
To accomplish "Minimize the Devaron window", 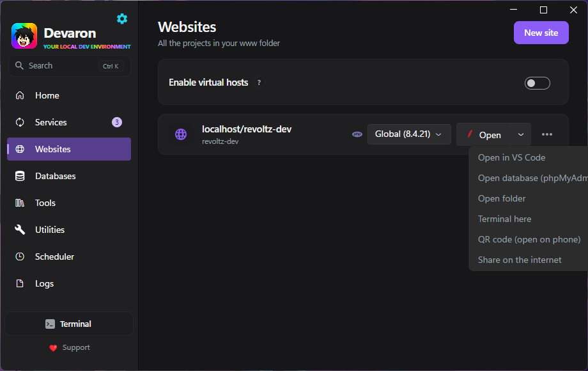I will tap(513, 10).
